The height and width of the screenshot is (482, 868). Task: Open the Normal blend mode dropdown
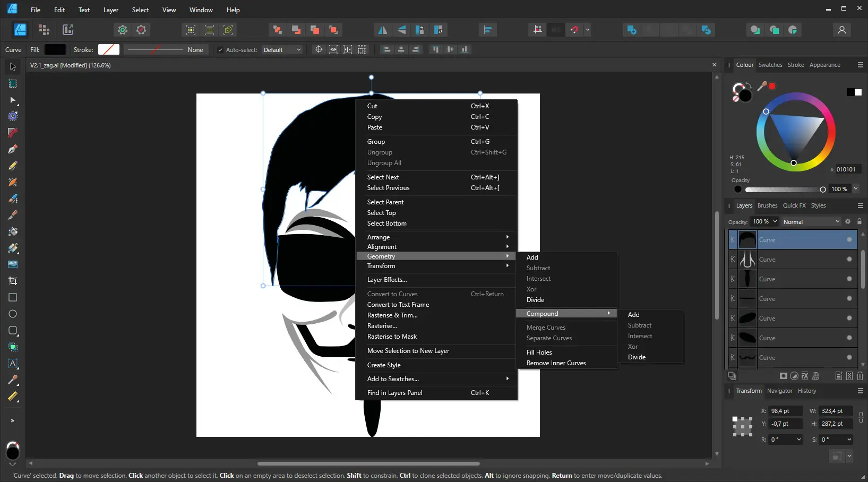[811, 222]
